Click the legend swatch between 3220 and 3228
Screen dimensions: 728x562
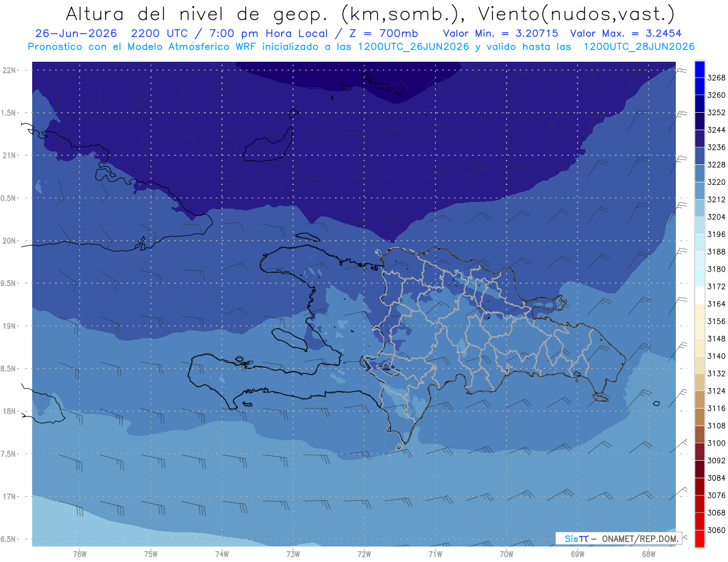click(699, 173)
